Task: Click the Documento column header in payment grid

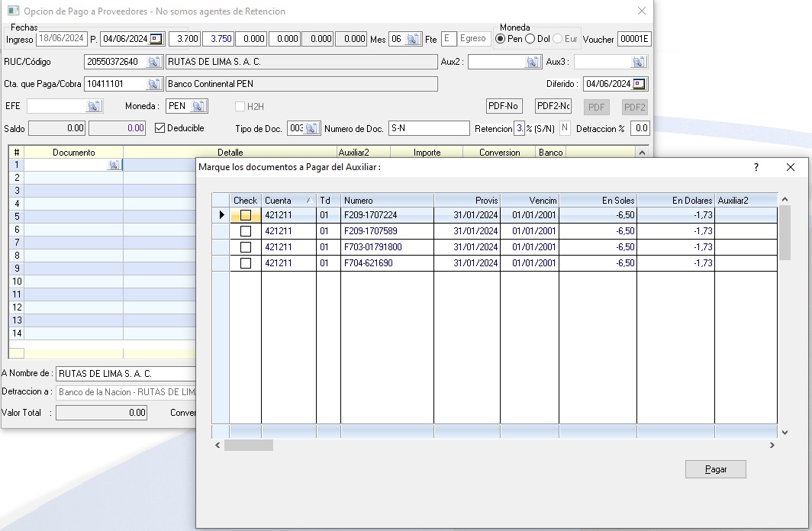Action: click(73, 152)
